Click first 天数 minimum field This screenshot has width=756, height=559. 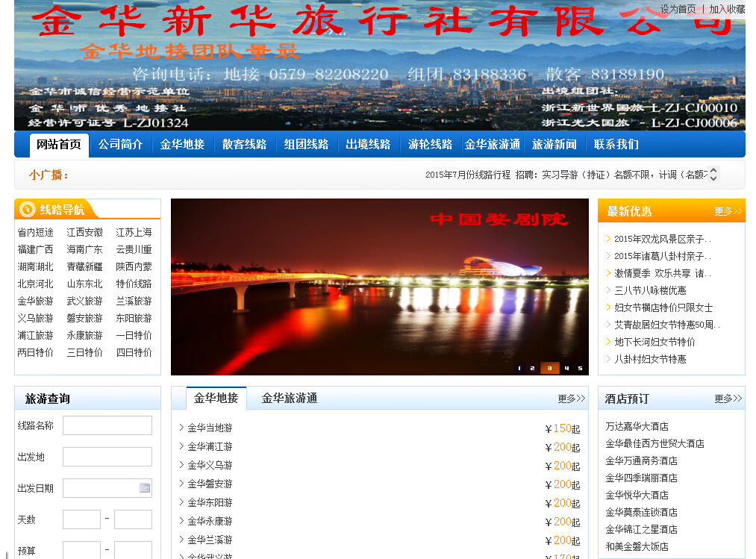[x=81, y=519]
